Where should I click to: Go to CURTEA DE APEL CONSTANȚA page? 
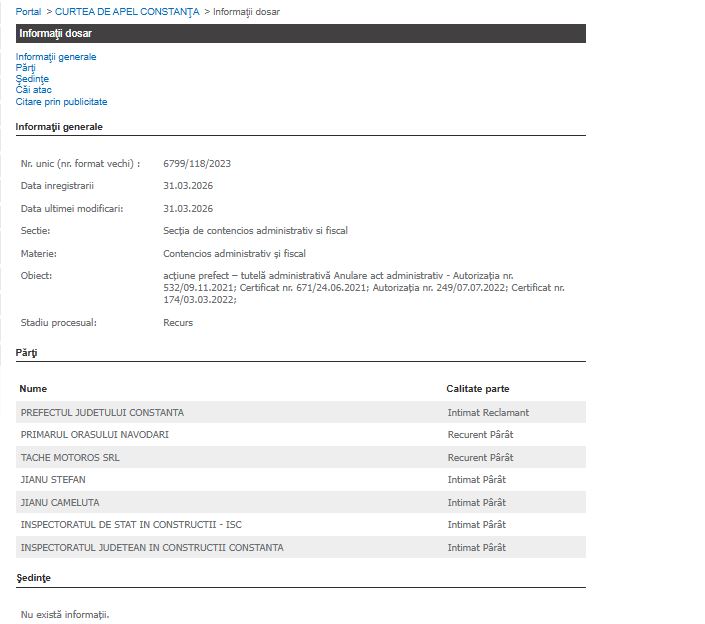(127, 11)
